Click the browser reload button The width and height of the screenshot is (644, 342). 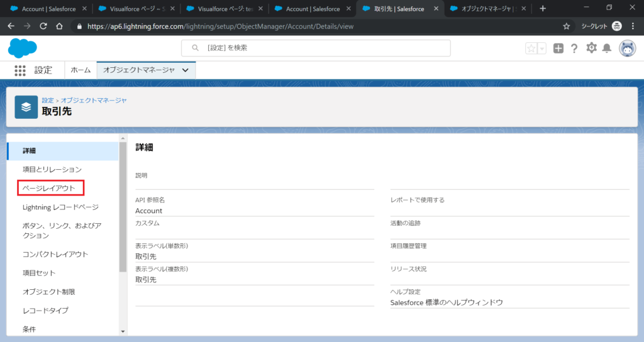click(x=43, y=26)
